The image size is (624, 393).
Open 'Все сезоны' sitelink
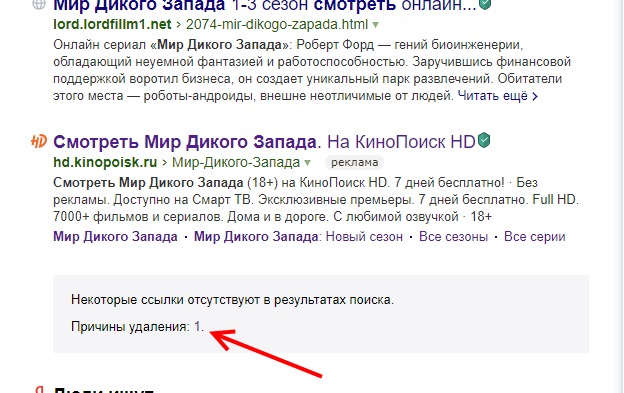point(453,237)
